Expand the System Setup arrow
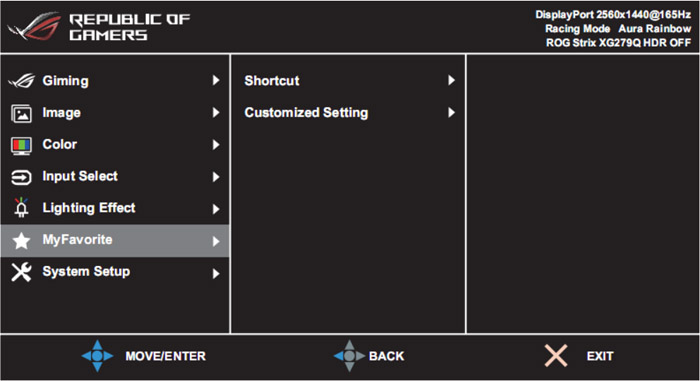Screen dimensions: 700x381 pos(216,273)
